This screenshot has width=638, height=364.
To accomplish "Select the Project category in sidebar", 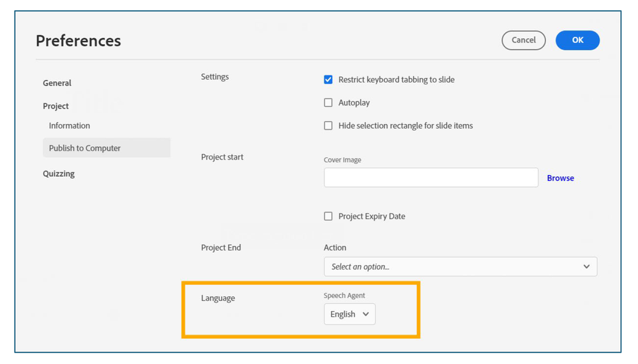I will click(x=56, y=106).
